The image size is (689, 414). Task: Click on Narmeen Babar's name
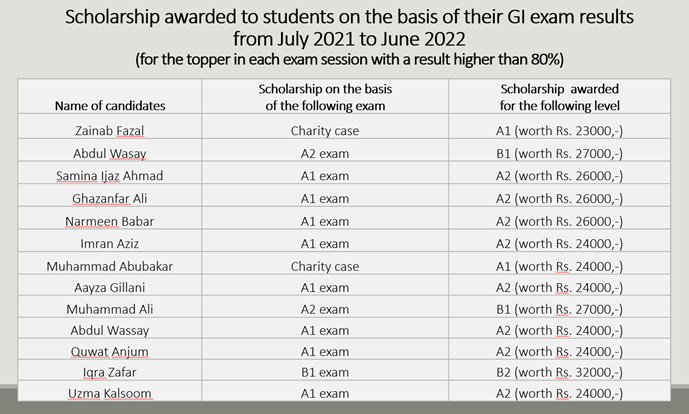tap(112, 221)
